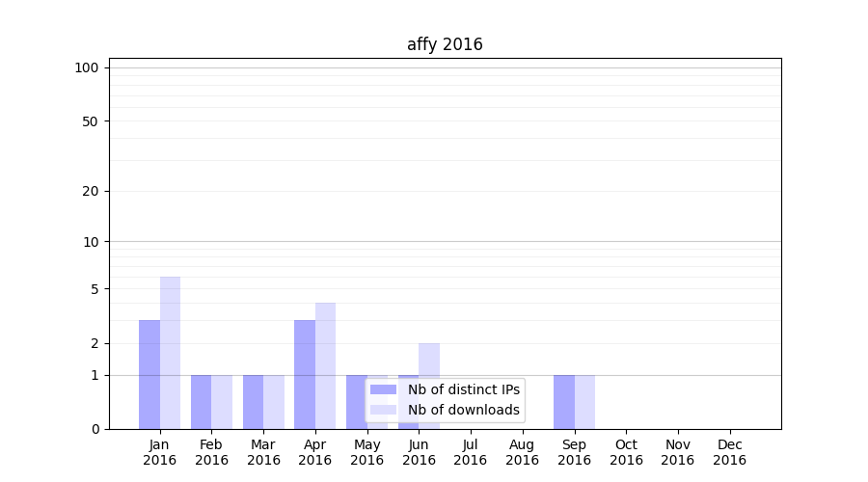The height and width of the screenshot is (482, 868).
Task: Select the 'Nb of distinct IPs' legend label
Action: (x=463, y=389)
